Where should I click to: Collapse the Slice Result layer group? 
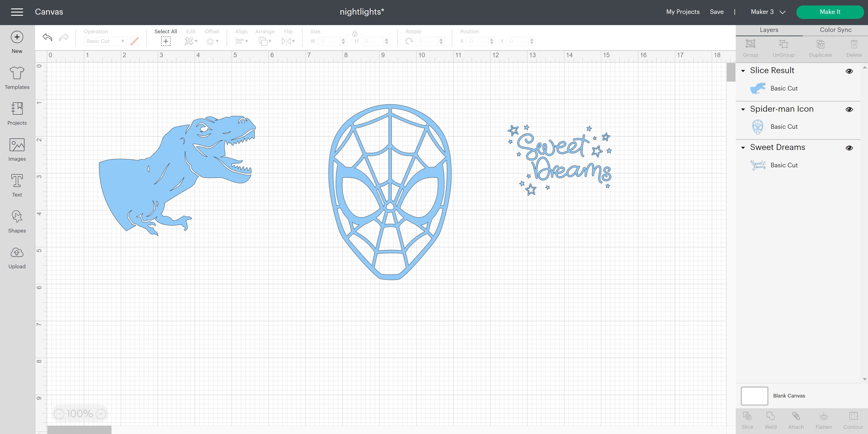(x=743, y=71)
